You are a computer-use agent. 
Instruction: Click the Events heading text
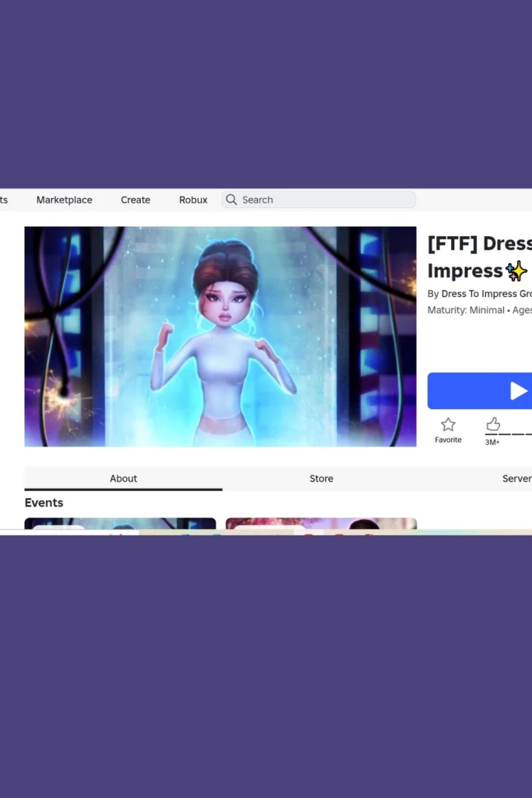(x=44, y=503)
